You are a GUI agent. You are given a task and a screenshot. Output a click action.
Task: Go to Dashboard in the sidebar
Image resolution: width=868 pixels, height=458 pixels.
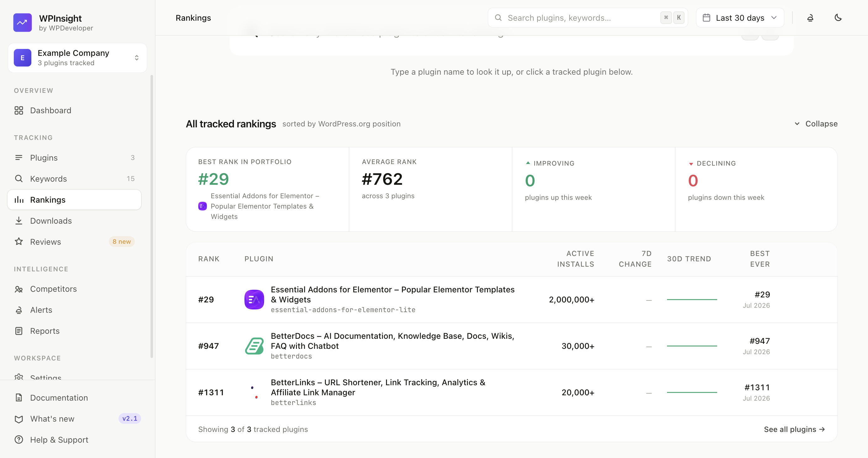(x=74, y=110)
